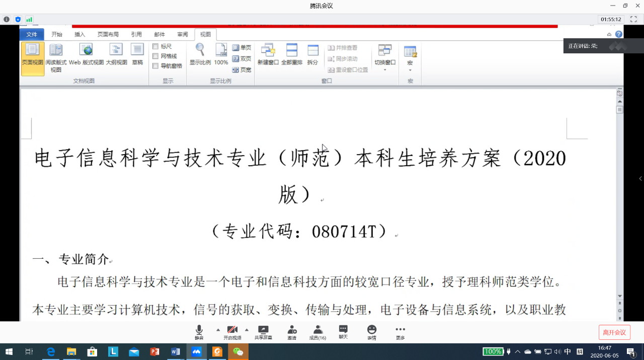644x360 pixels.
Task: Enable the Ruler (标尺) checkbox
Action: [x=155, y=47]
